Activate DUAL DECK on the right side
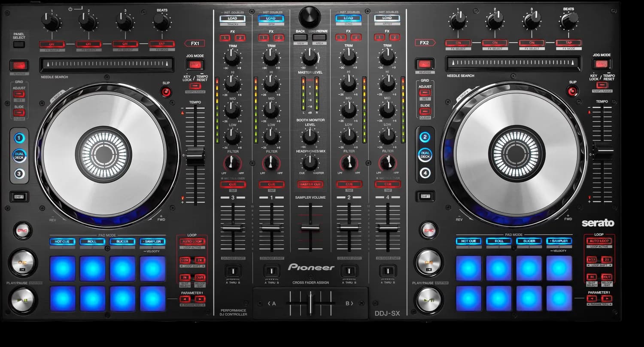 point(425,155)
